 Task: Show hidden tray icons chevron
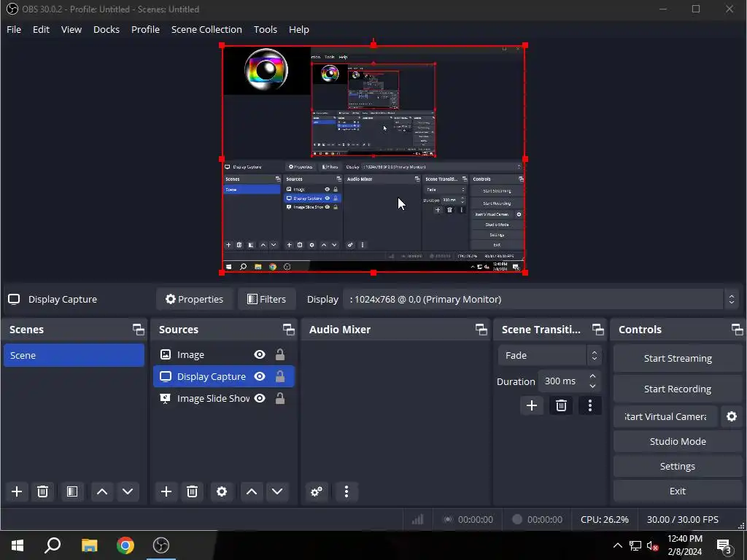(x=617, y=545)
